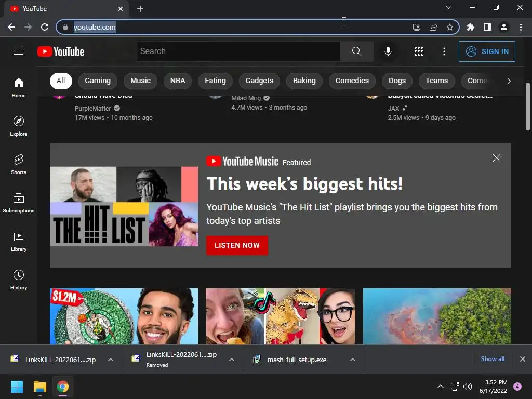The width and height of the screenshot is (532, 399).
Task: Open mash_full_setup.exe download
Action: 297,360
